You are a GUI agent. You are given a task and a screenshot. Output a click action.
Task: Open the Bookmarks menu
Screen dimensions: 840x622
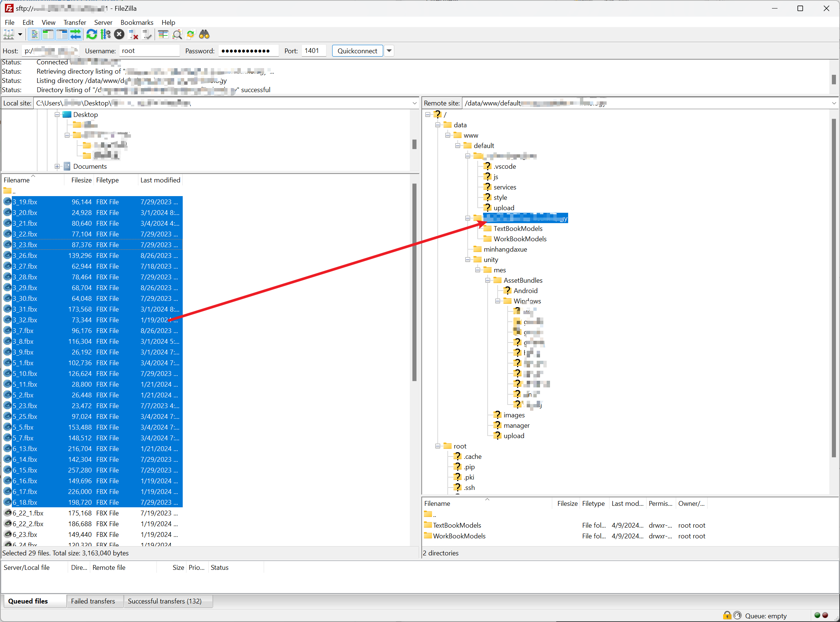pyautogui.click(x=137, y=22)
